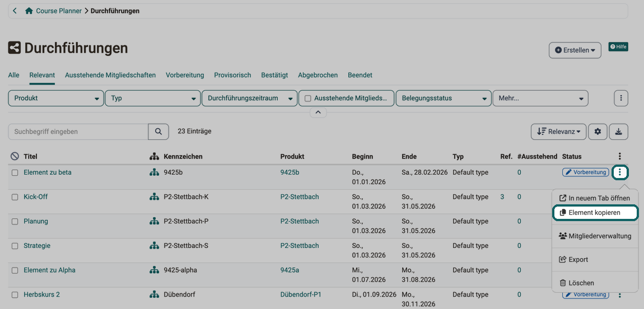The height and width of the screenshot is (309, 644).
Task: Switch to the Relevant tab
Action: coord(42,75)
